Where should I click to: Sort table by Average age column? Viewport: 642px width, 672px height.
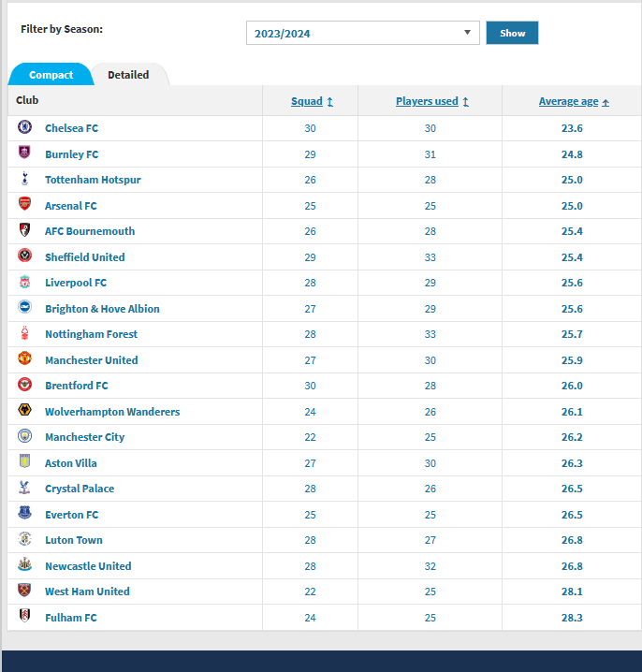(x=573, y=101)
